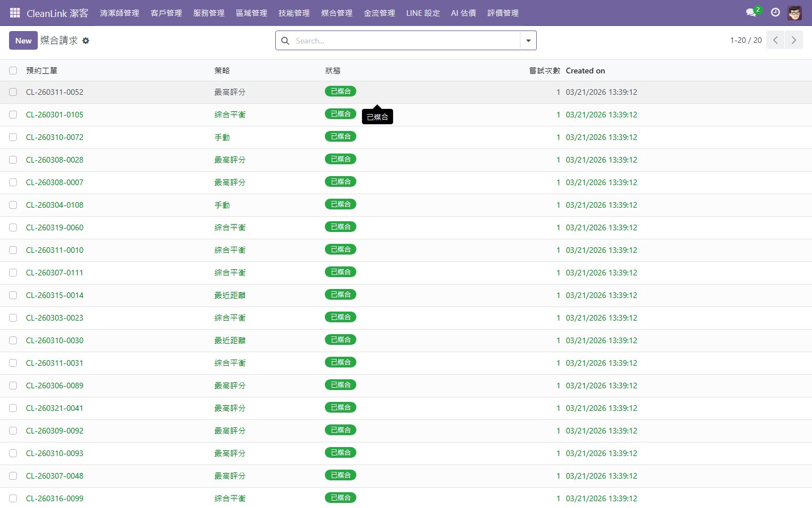Viewport: 812px width, 508px height.
Task: Open the conversations messages icon
Action: (x=751, y=12)
